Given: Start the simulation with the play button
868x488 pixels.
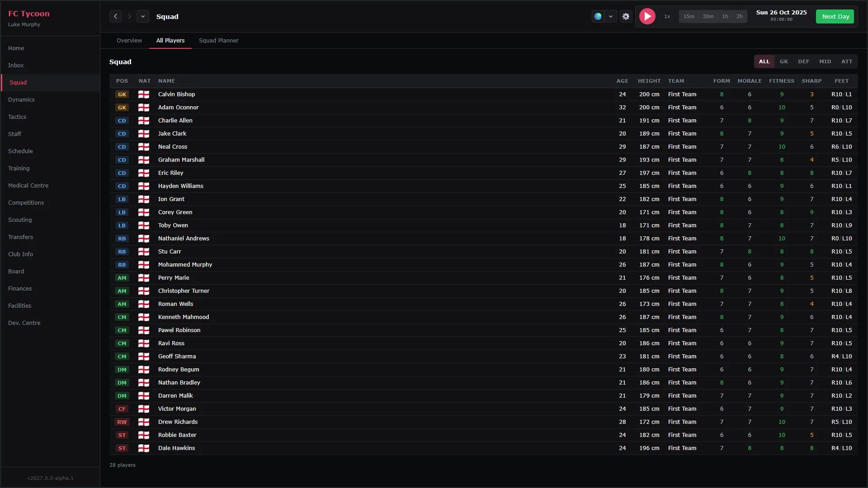Looking at the screenshot, I should (647, 16).
